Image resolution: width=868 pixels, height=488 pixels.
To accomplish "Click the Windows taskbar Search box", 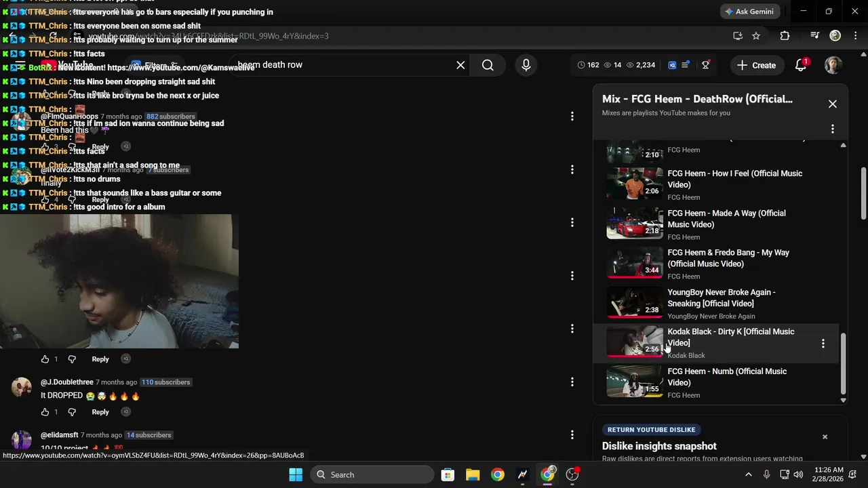I will coord(372,474).
